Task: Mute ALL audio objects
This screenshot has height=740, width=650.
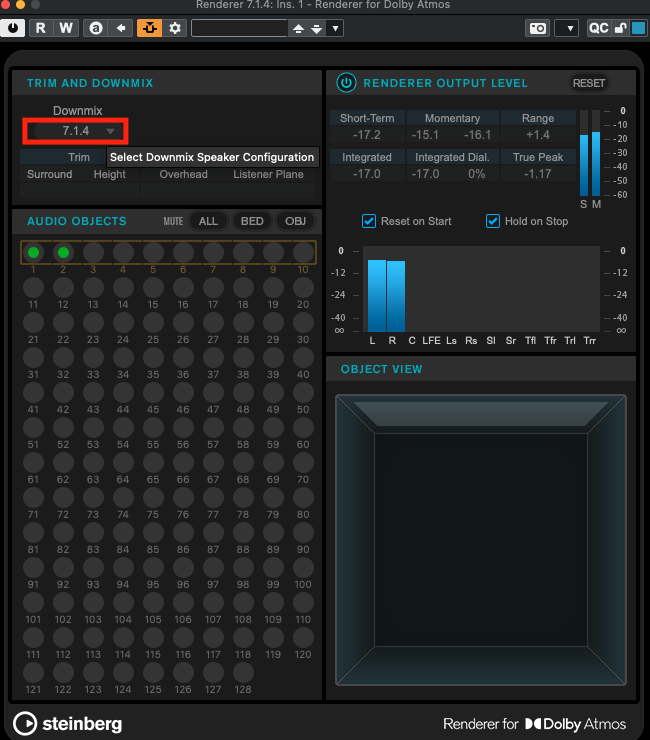Action: coord(208,221)
